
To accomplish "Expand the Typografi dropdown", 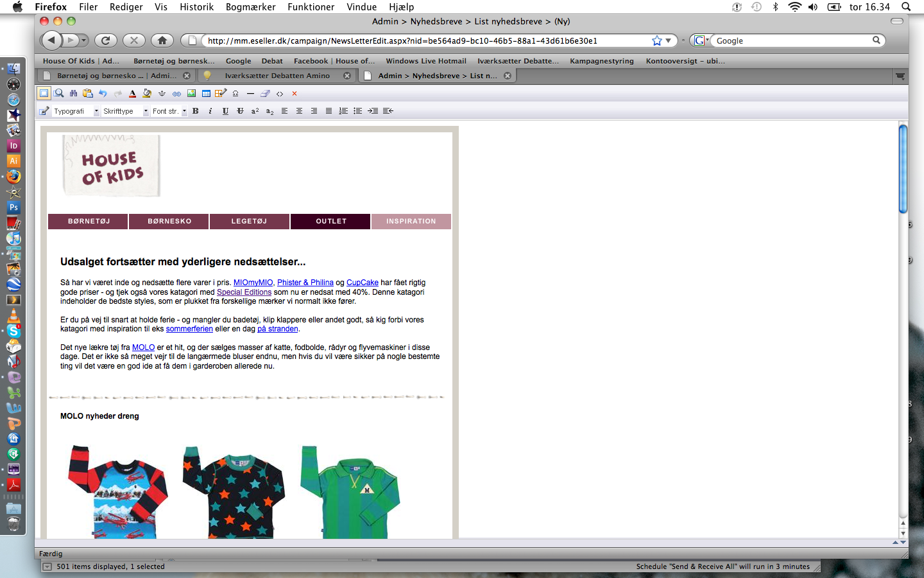I will 96,111.
